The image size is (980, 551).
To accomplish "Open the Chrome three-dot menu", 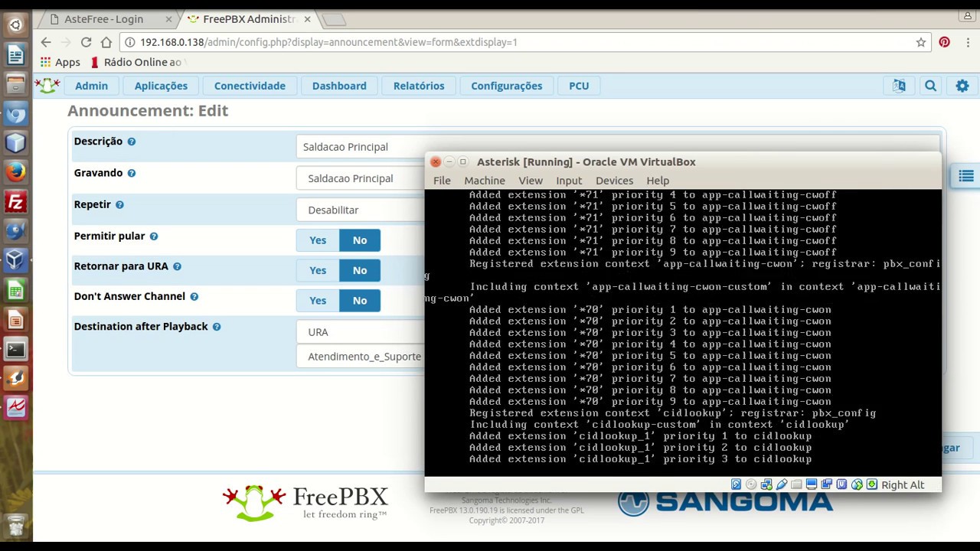I will click(966, 42).
